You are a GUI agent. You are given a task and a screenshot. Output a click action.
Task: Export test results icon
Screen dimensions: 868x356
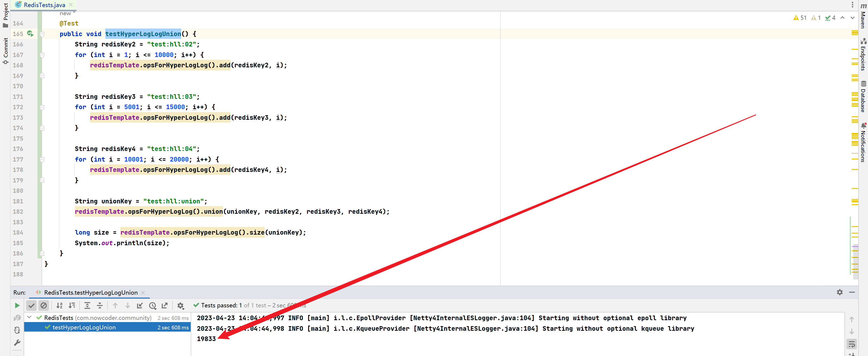[165, 305]
